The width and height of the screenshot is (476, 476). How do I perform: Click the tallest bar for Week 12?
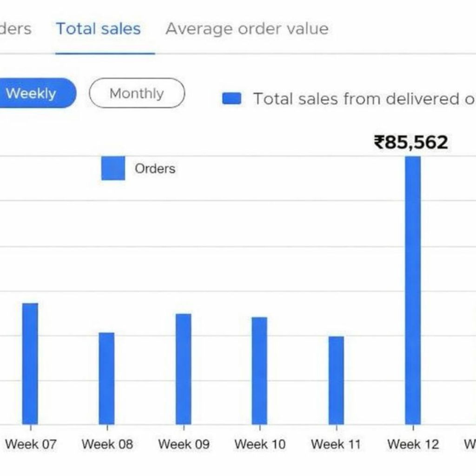(x=413, y=290)
